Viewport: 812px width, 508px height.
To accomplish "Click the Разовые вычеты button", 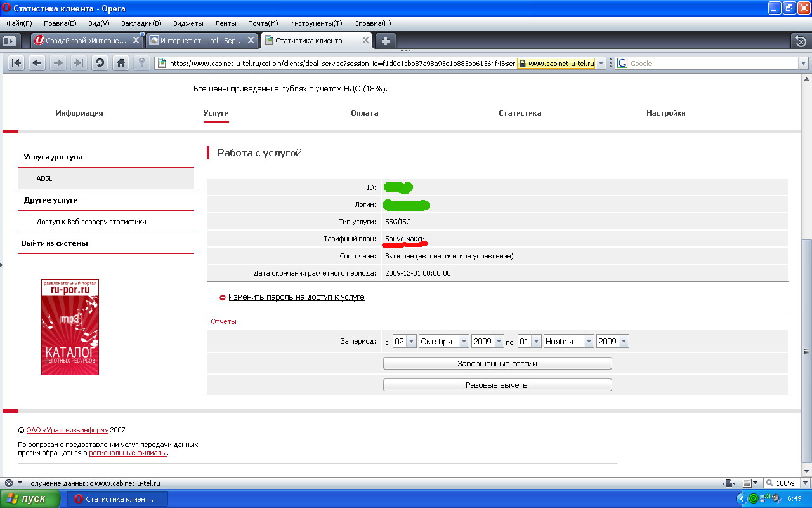I will click(497, 385).
